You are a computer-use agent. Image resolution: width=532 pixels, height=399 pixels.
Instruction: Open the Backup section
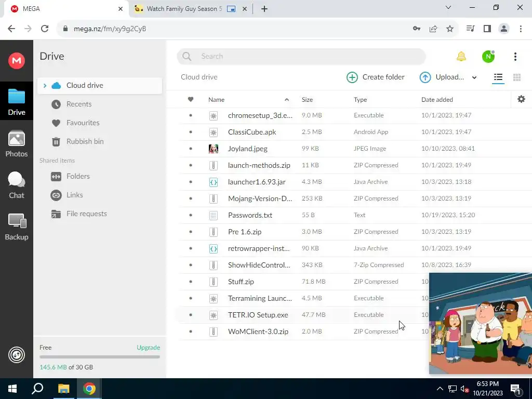coord(16,227)
